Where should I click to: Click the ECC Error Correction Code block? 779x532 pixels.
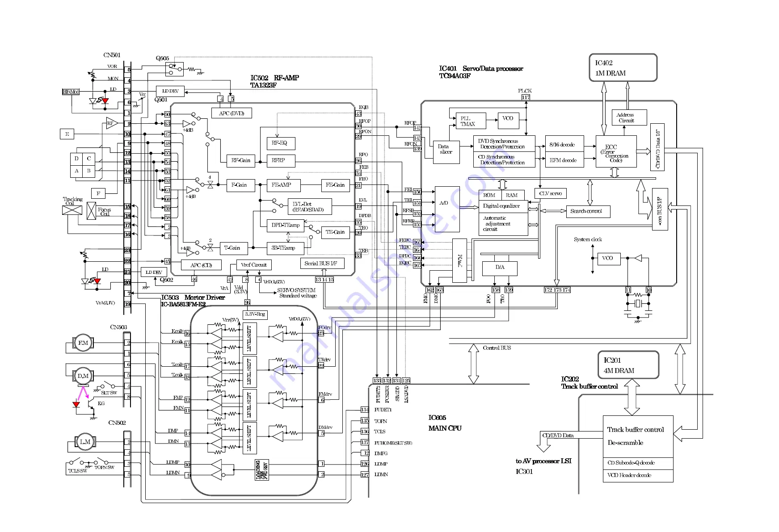(x=616, y=151)
